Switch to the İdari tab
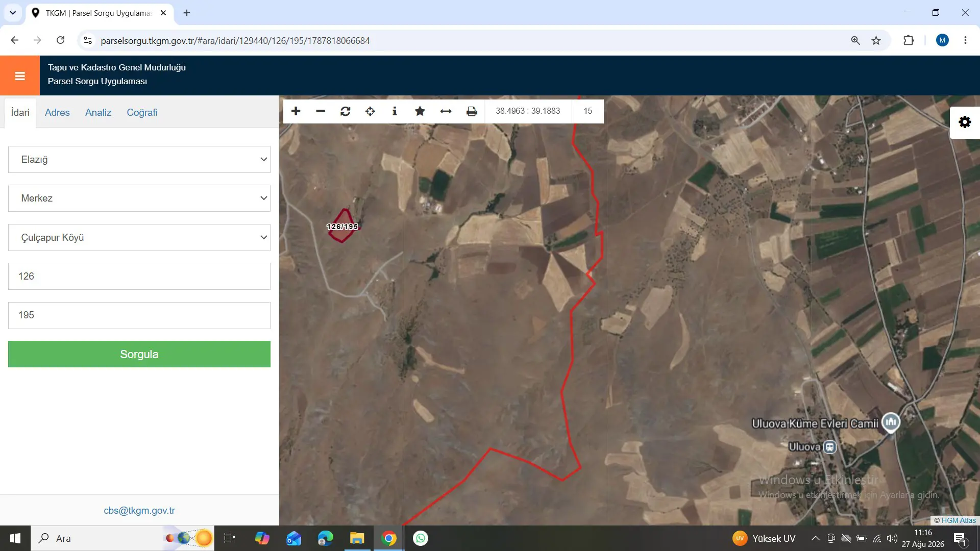This screenshot has width=980, height=551. point(20,112)
